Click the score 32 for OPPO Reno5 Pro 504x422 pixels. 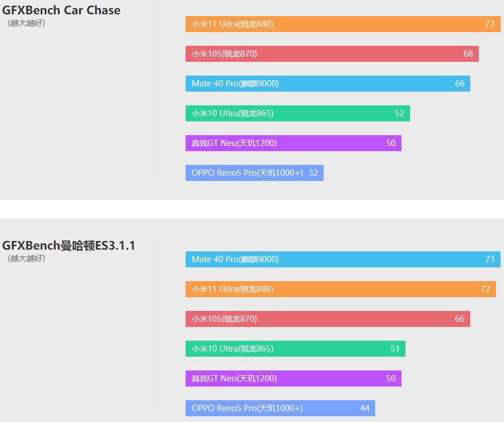313,173
